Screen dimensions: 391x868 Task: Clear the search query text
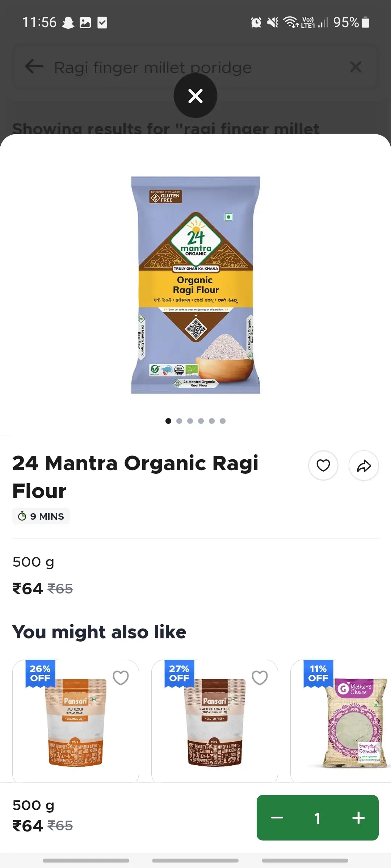coord(356,67)
